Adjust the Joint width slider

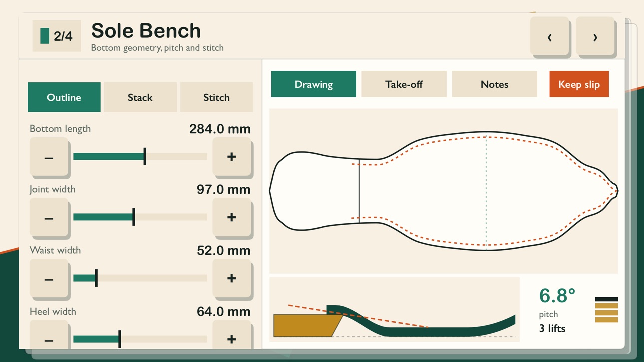coord(140,217)
